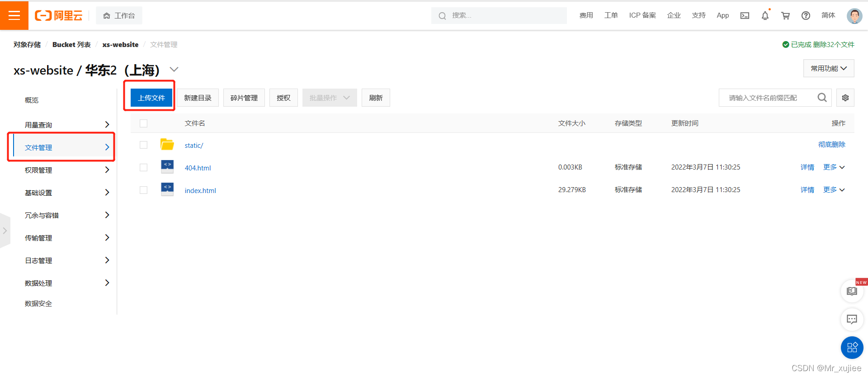
Task: Open the static/ folder link
Action: 194,146
